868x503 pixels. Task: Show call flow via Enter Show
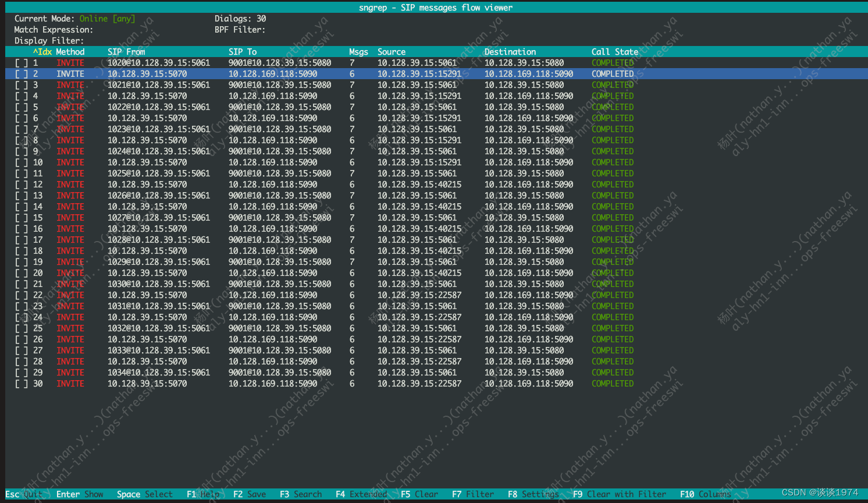click(x=80, y=494)
